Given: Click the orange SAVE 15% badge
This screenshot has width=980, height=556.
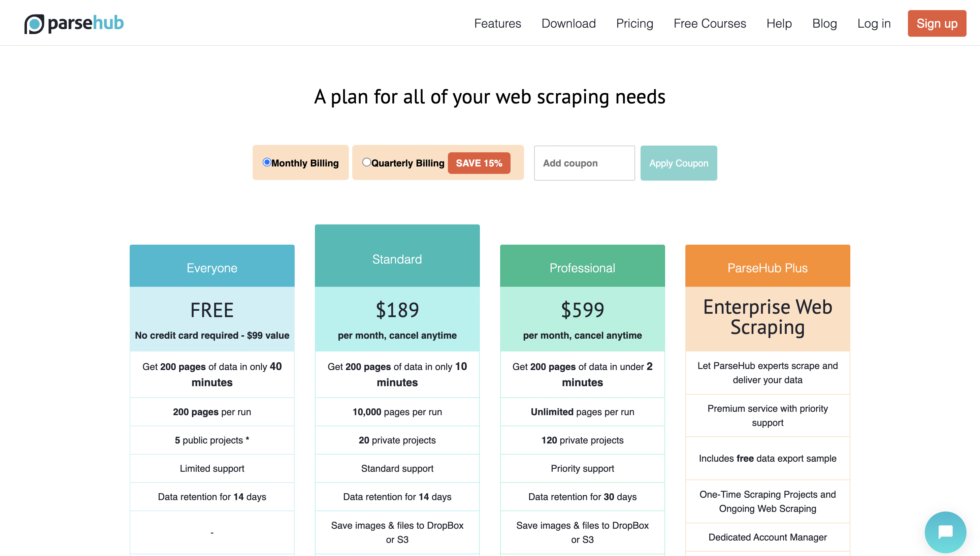Looking at the screenshot, I should pos(478,163).
